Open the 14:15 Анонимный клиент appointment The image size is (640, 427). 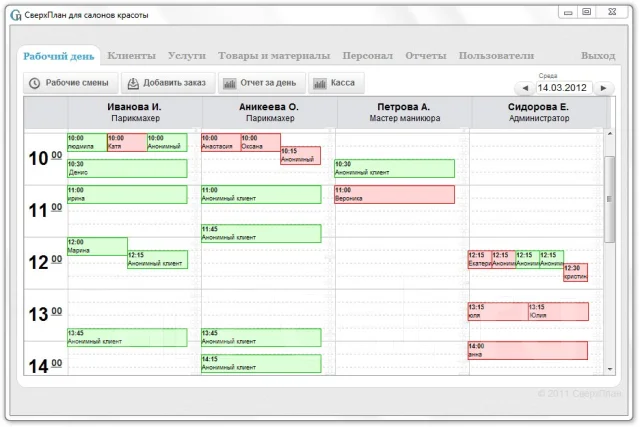[x=261, y=363]
